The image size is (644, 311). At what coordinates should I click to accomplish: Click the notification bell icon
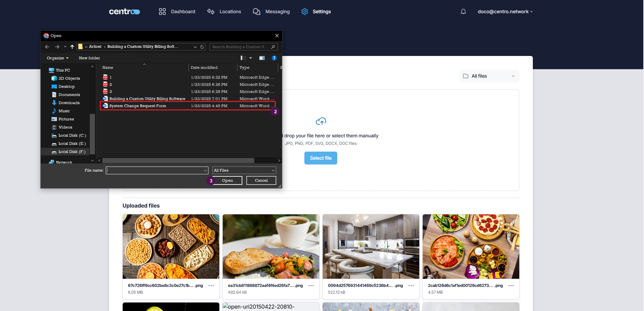463,12
